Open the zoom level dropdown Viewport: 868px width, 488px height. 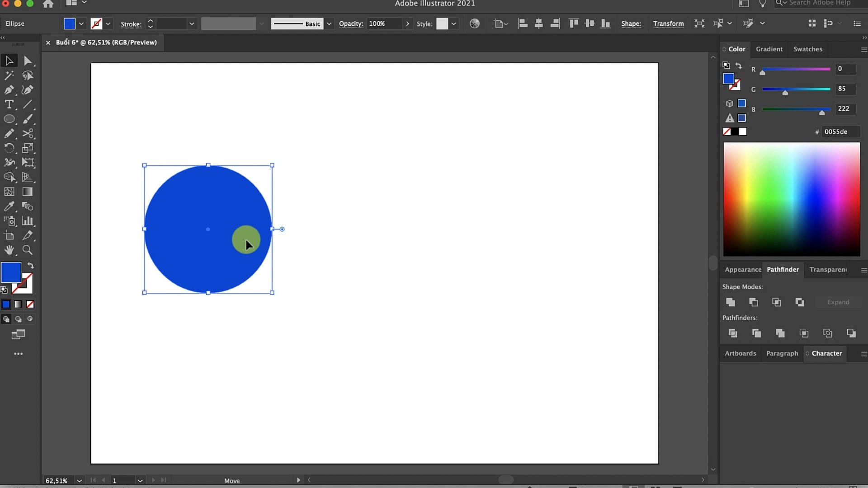pyautogui.click(x=80, y=481)
